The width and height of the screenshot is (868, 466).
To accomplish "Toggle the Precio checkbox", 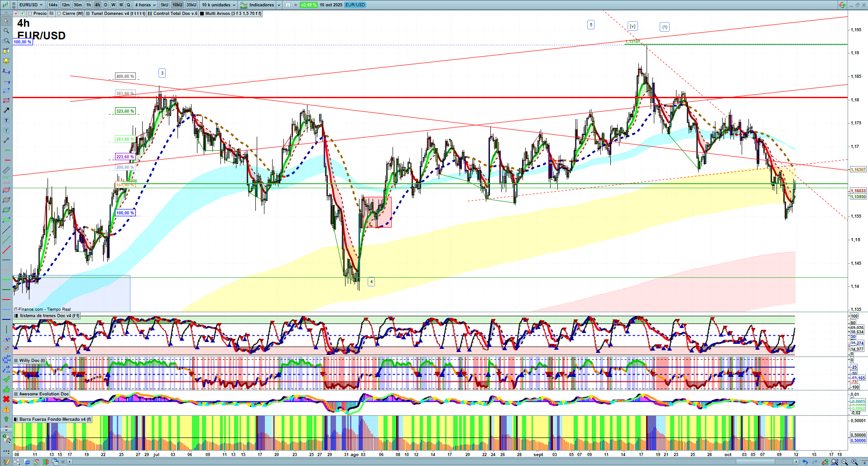I will click(x=30, y=14).
